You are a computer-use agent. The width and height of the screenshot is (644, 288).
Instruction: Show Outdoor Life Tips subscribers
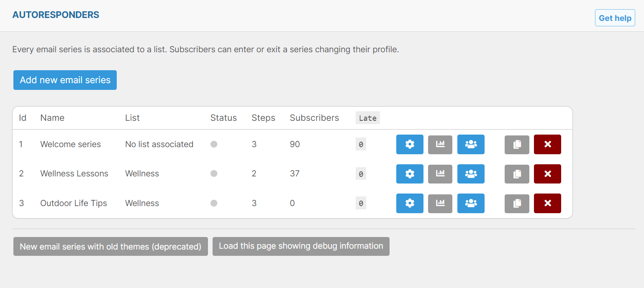tap(471, 203)
